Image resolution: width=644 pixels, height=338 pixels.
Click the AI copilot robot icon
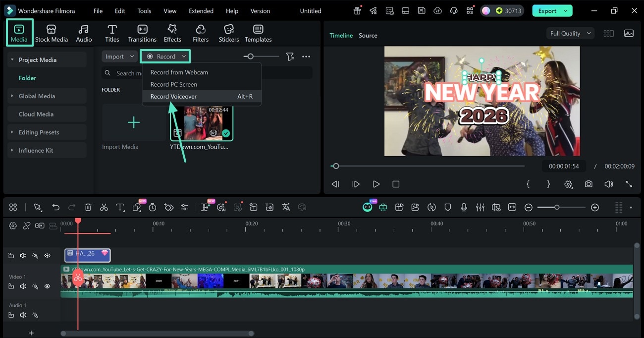tap(367, 207)
